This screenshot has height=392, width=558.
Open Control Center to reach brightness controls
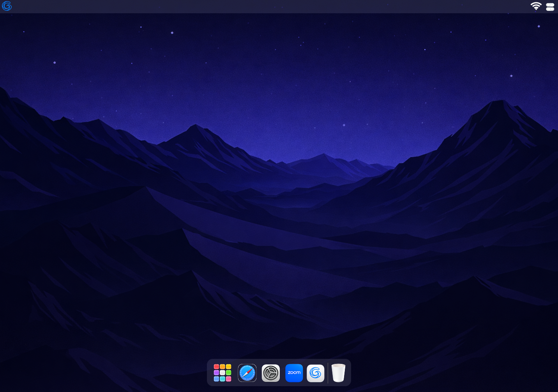pos(550,7)
